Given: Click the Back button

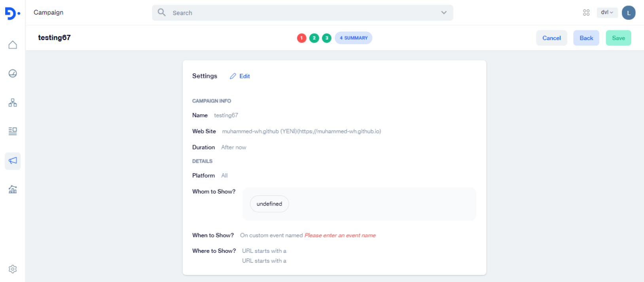Looking at the screenshot, I should coord(586,38).
